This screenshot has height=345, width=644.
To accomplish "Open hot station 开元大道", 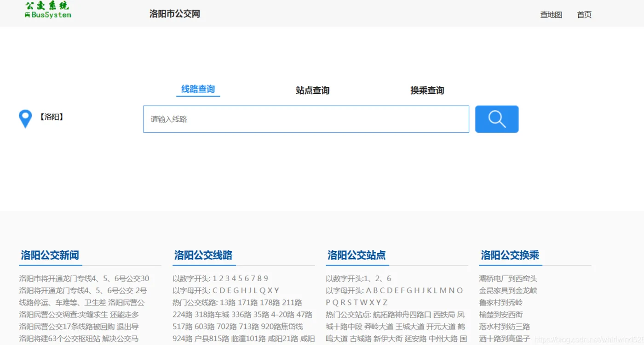I will [441, 327].
